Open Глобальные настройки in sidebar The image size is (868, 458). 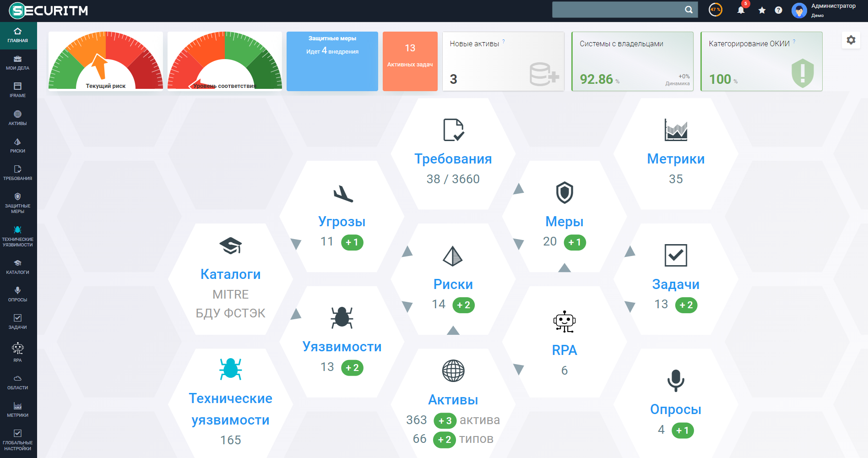click(x=18, y=440)
